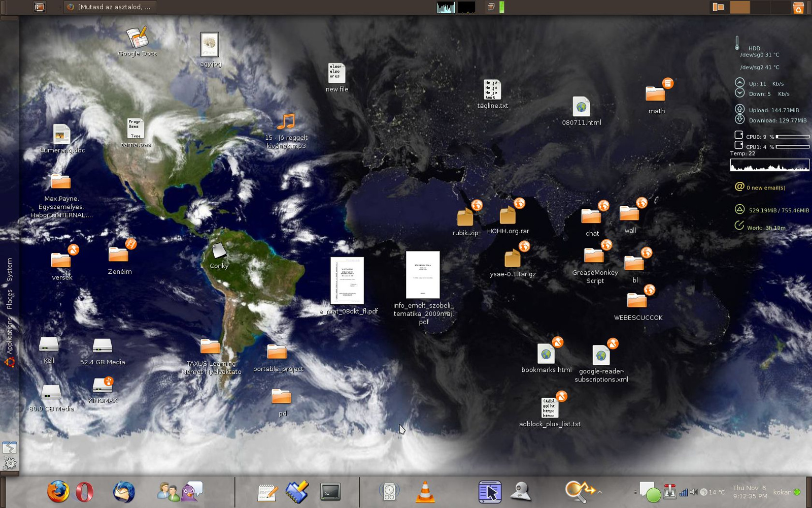This screenshot has width=812, height=508.
Task: Open the 80.0 GB Media drive
Action: (x=51, y=398)
